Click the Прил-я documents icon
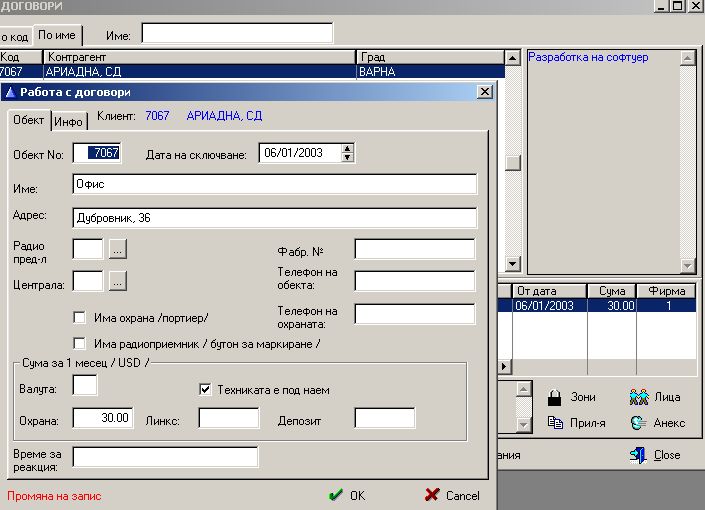The image size is (705, 510). 555,423
